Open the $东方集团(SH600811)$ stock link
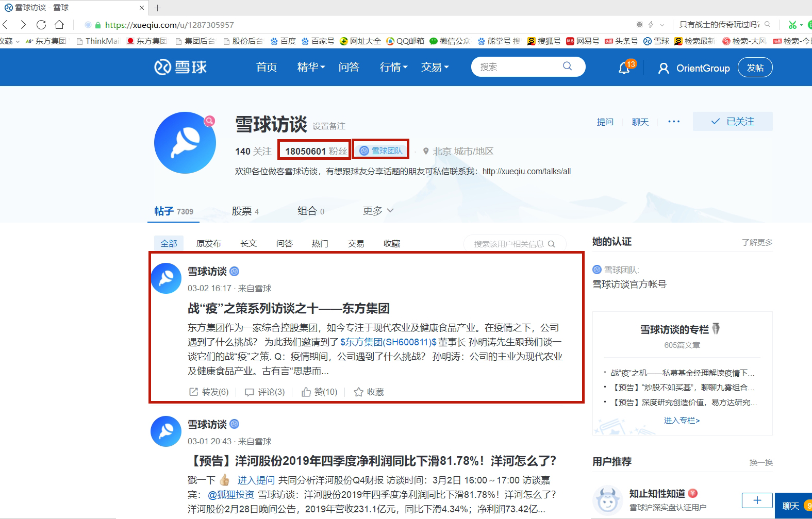Image resolution: width=812 pixels, height=519 pixels. pos(389,342)
